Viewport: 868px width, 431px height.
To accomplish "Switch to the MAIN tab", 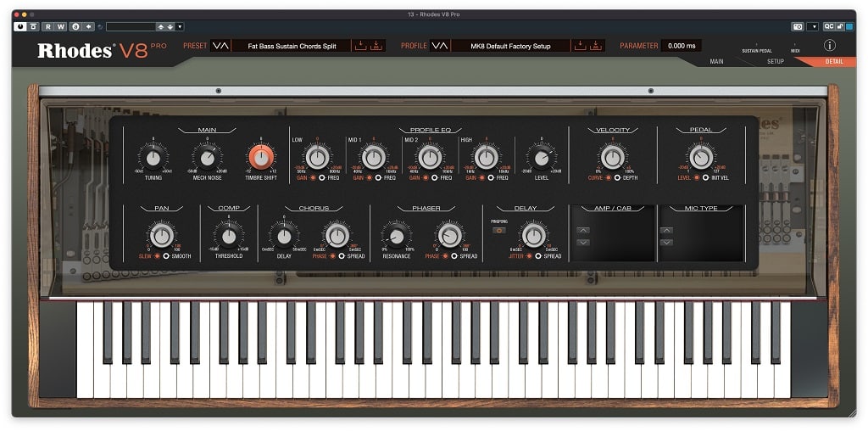I will tap(716, 61).
